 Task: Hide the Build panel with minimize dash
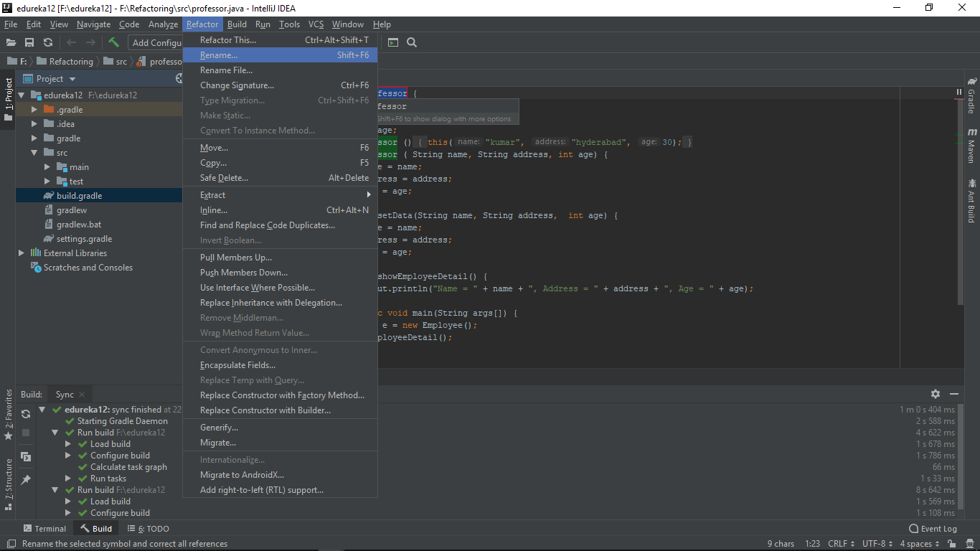[954, 394]
